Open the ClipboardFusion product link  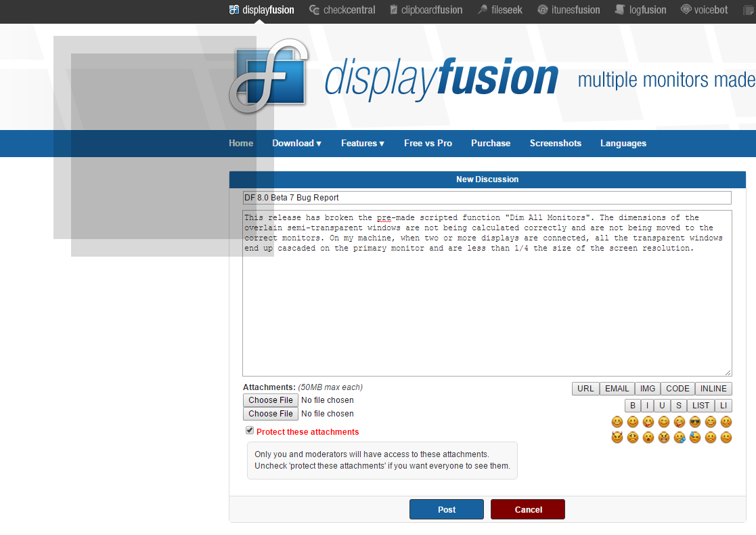click(426, 10)
